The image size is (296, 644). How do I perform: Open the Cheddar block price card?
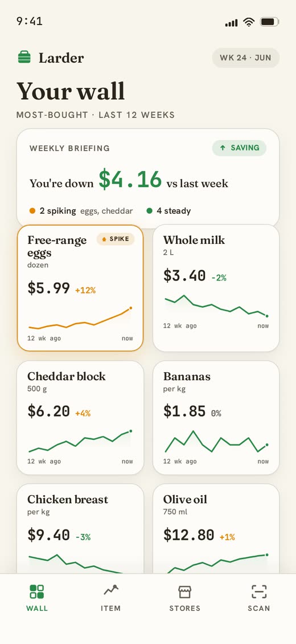(80, 418)
